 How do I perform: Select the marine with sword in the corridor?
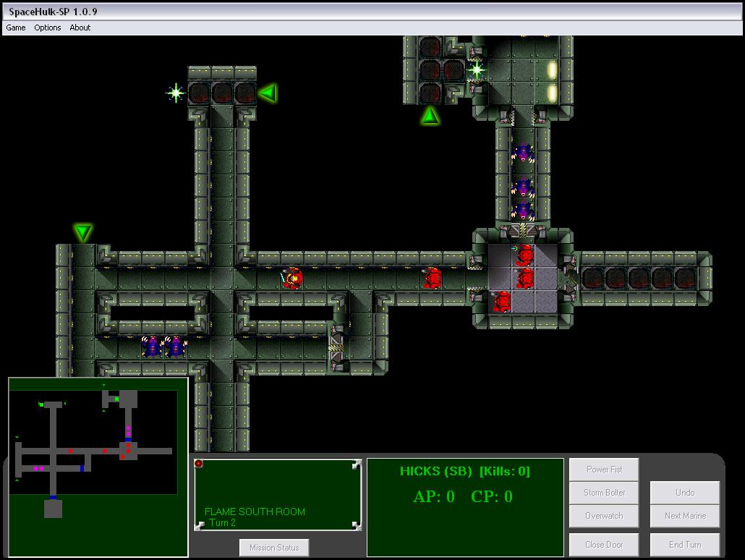point(291,279)
